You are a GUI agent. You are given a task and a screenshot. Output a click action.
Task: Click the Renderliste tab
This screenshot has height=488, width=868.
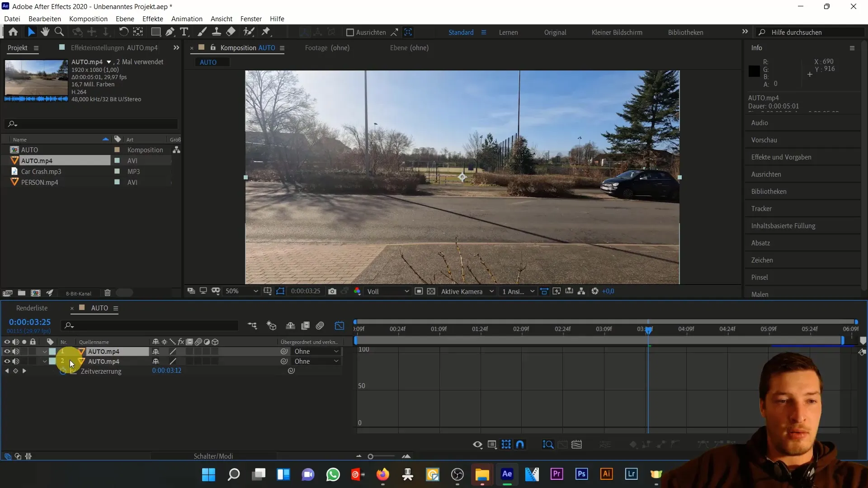pyautogui.click(x=31, y=308)
